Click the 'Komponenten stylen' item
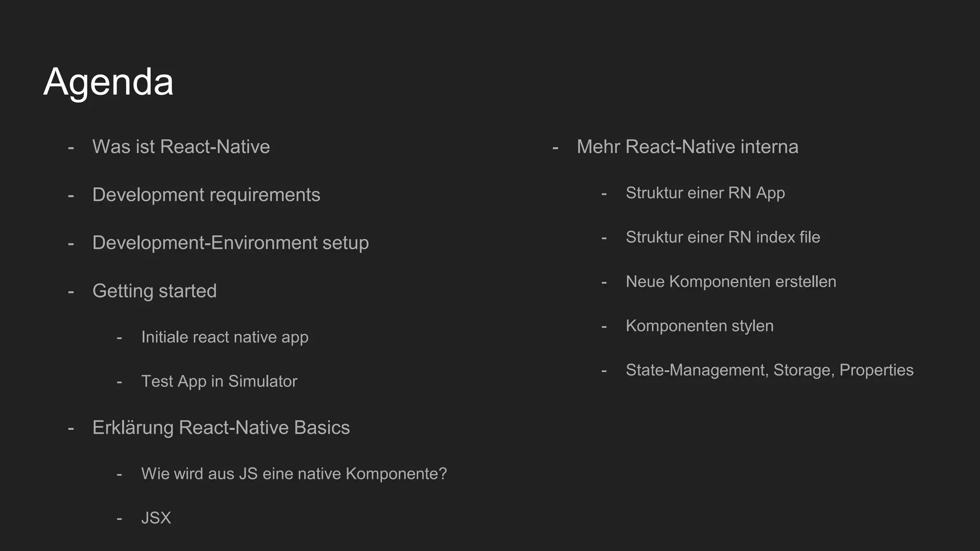Screen dimensions: 980x551 pos(700,326)
